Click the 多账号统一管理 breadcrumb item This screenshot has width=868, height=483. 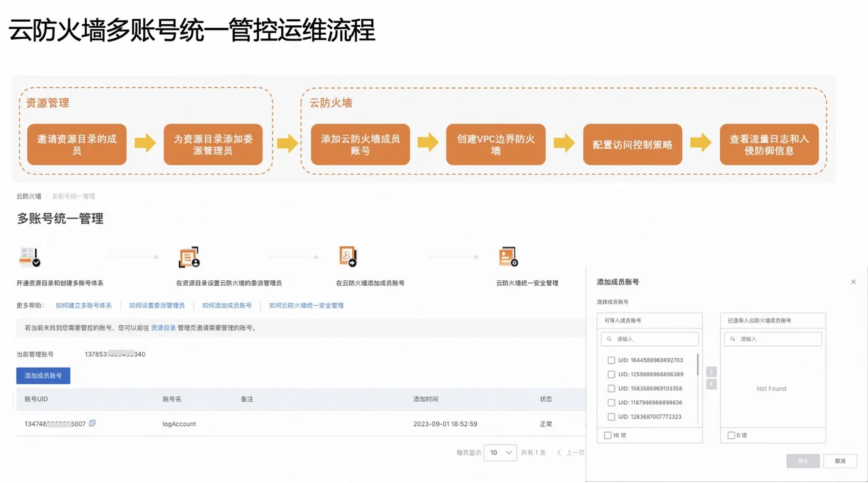[x=73, y=197]
